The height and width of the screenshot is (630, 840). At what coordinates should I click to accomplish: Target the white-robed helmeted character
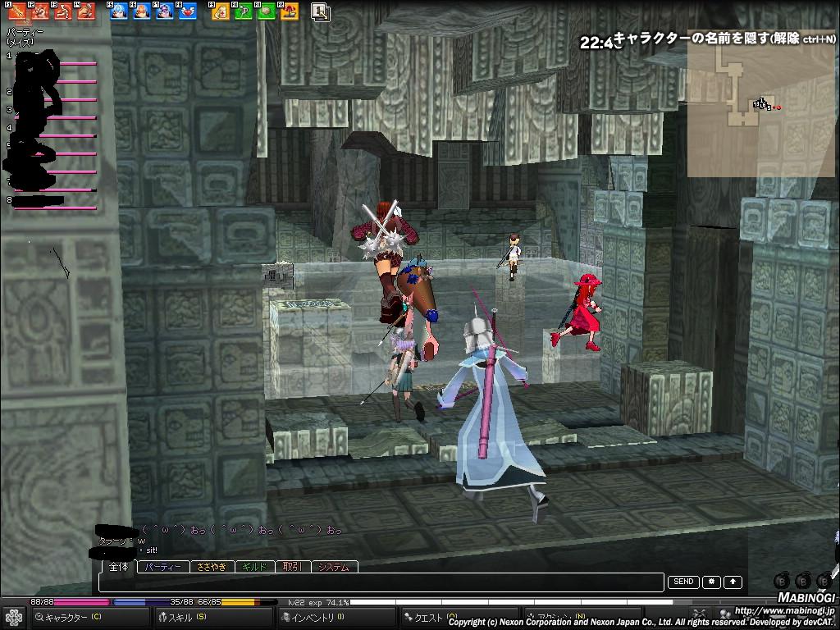click(x=491, y=413)
